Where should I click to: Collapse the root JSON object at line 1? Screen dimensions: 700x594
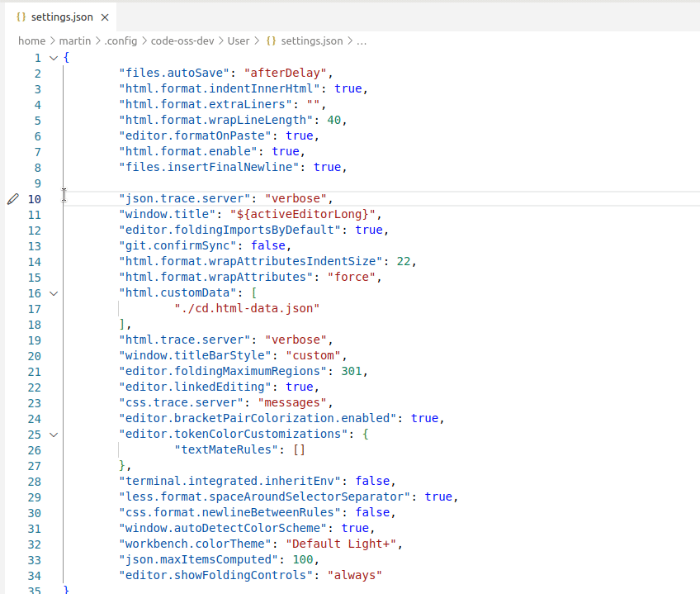53,57
